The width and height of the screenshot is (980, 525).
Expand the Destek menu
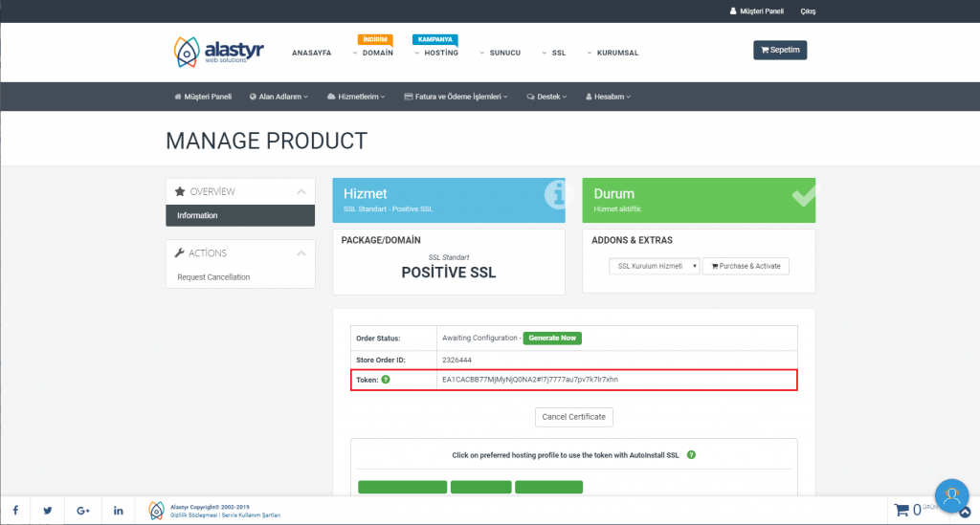click(x=546, y=97)
